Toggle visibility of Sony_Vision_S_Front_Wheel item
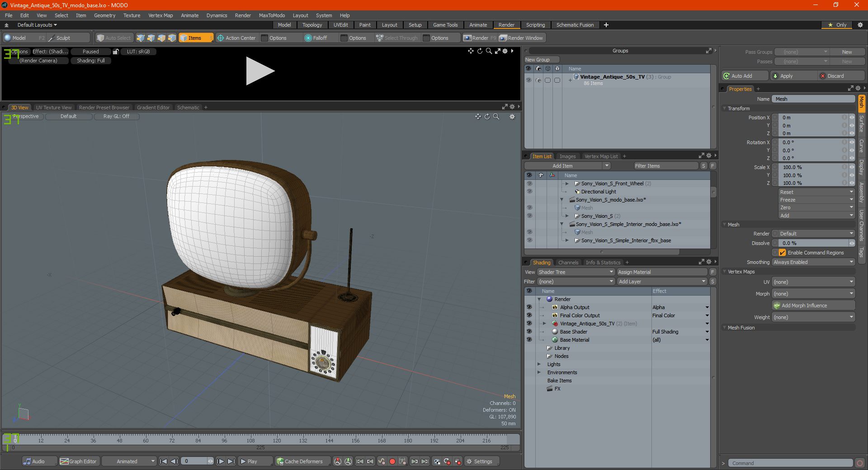This screenshot has width=868, height=470. point(529,183)
